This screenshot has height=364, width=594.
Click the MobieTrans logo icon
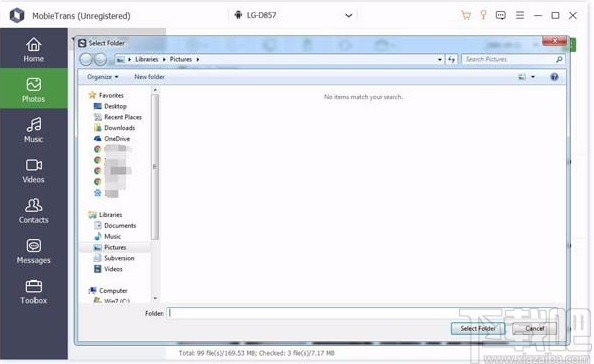click(17, 16)
